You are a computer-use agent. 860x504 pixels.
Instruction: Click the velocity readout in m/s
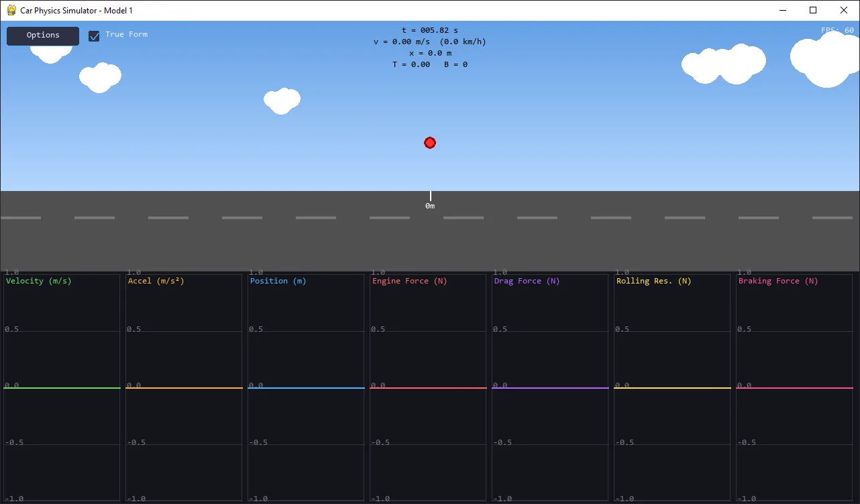(402, 42)
